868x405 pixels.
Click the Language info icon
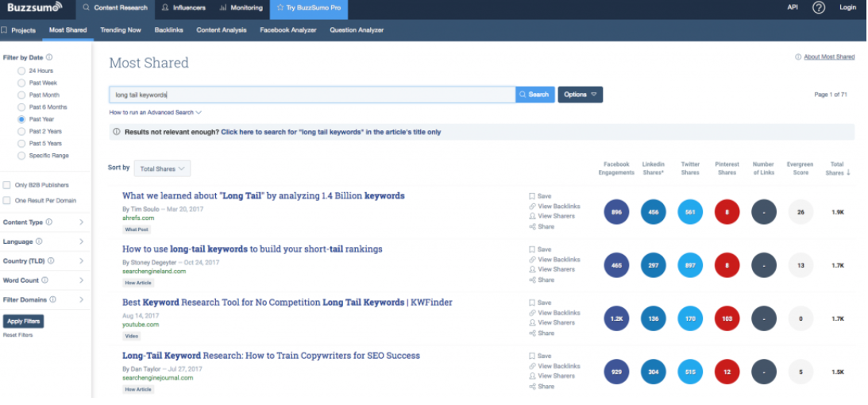(39, 241)
